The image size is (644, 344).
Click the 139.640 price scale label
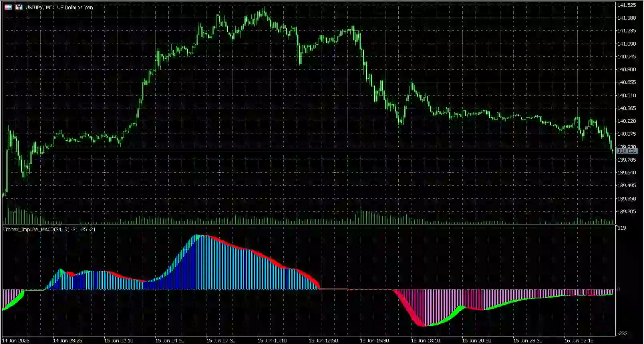(x=626, y=173)
